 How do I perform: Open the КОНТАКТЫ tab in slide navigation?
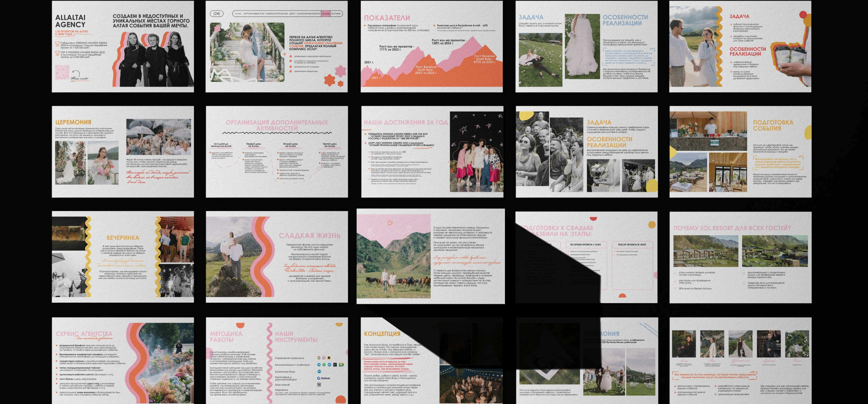(336, 14)
